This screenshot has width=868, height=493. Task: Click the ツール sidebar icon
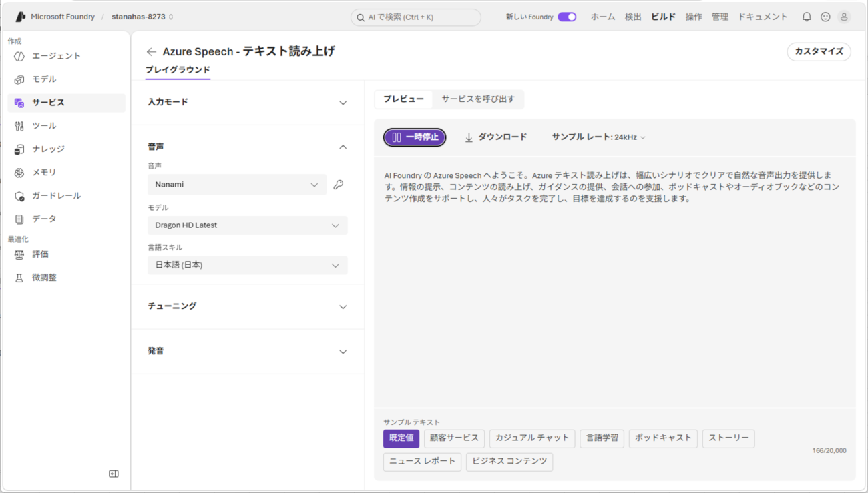[x=19, y=126]
